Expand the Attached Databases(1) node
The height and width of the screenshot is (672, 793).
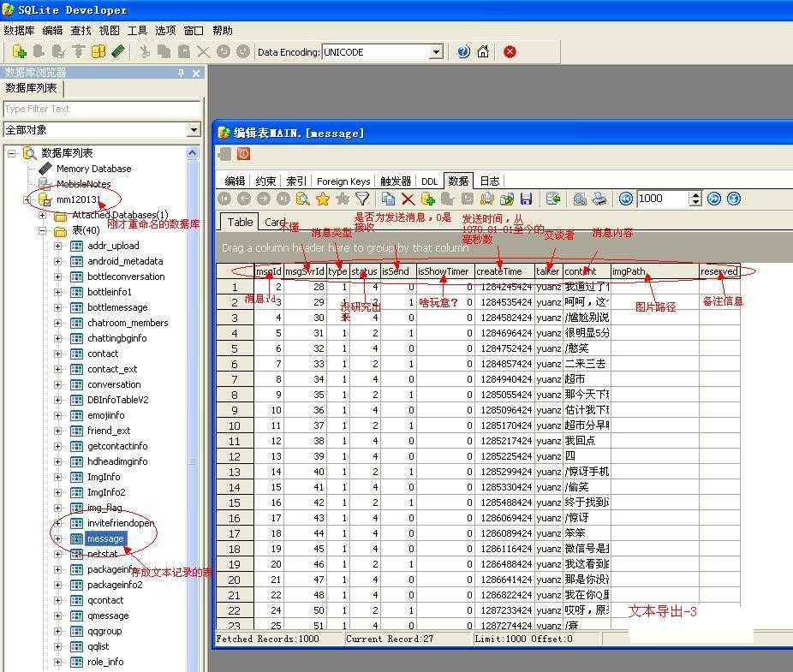point(43,215)
